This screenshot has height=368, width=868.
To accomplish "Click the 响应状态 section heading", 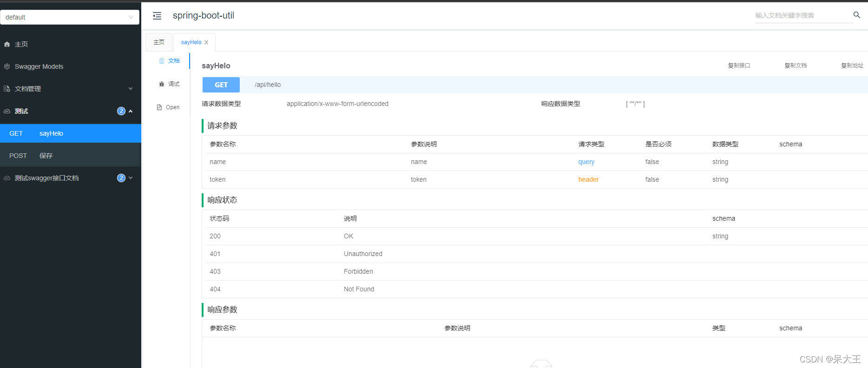I will (x=222, y=200).
